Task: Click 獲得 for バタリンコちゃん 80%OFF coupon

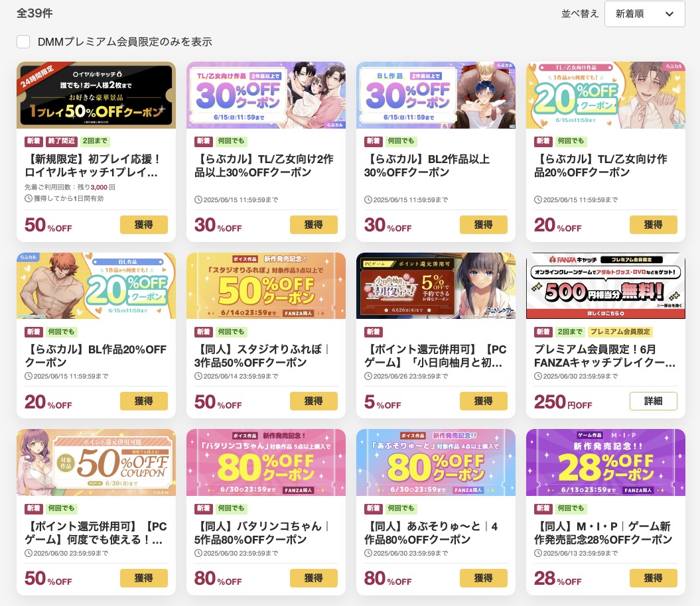Action: click(313, 578)
